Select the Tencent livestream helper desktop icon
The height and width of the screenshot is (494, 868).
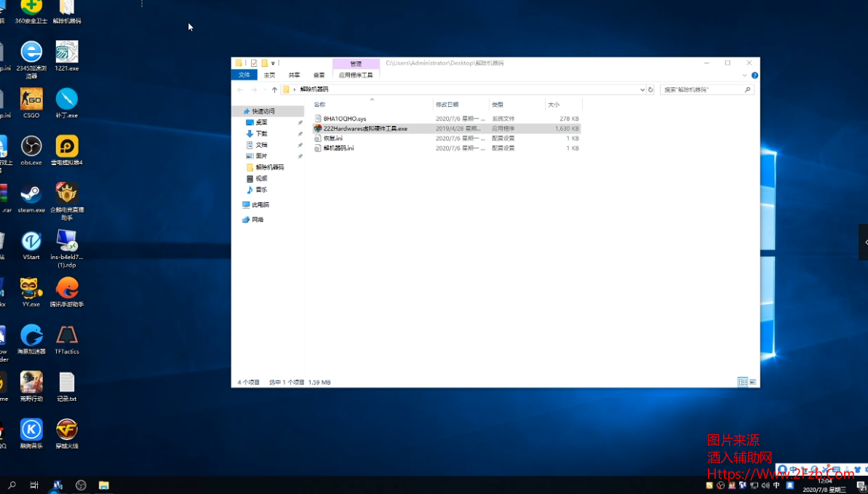[66, 202]
